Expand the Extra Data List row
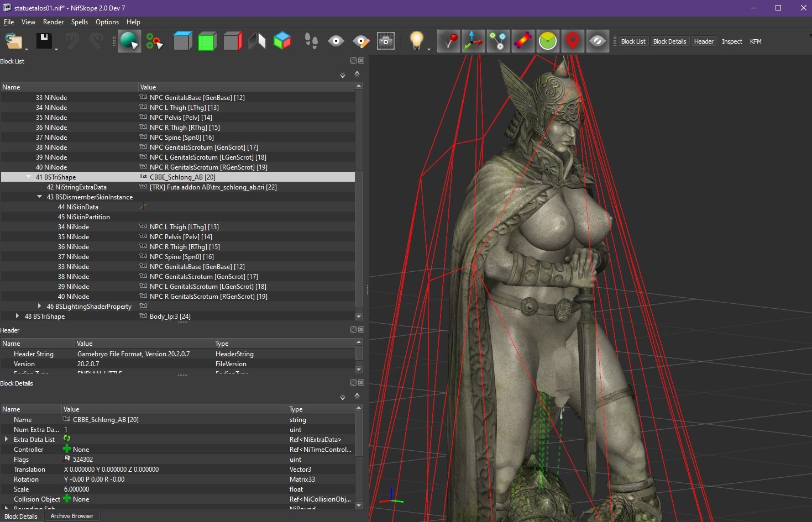This screenshot has height=522, width=812. (6, 439)
